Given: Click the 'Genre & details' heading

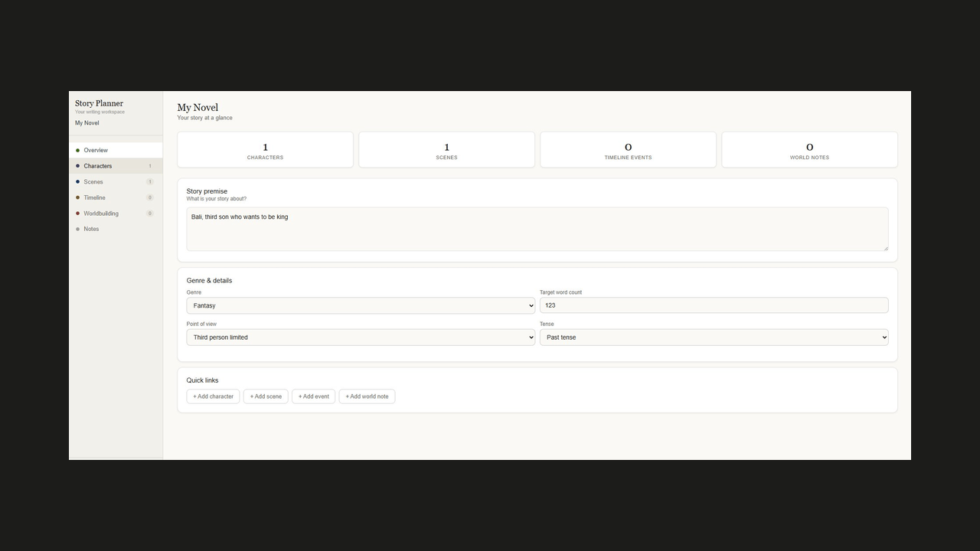Looking at the screenshot, I should tap(209, 281).
